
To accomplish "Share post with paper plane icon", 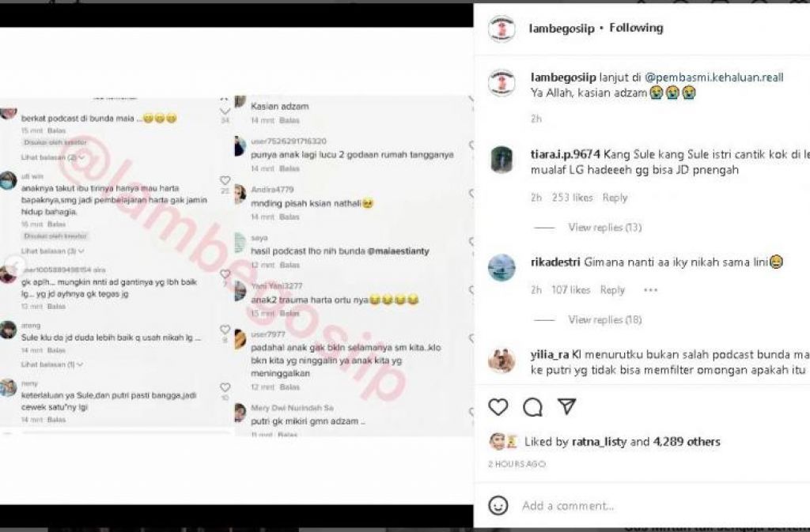I will (x=566, y=406).
